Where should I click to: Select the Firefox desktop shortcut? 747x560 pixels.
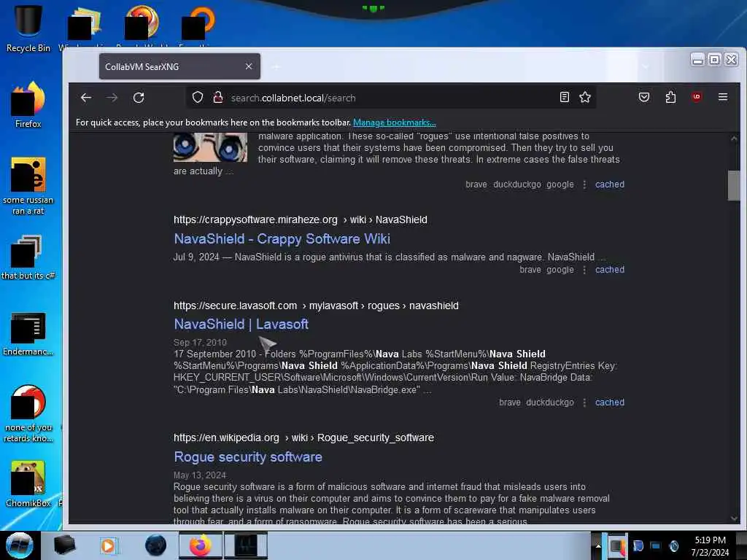[x=28, y=104]
